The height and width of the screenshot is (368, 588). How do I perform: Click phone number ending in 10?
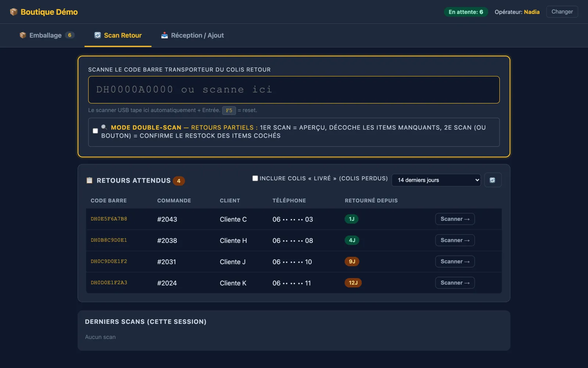[292, 262]
